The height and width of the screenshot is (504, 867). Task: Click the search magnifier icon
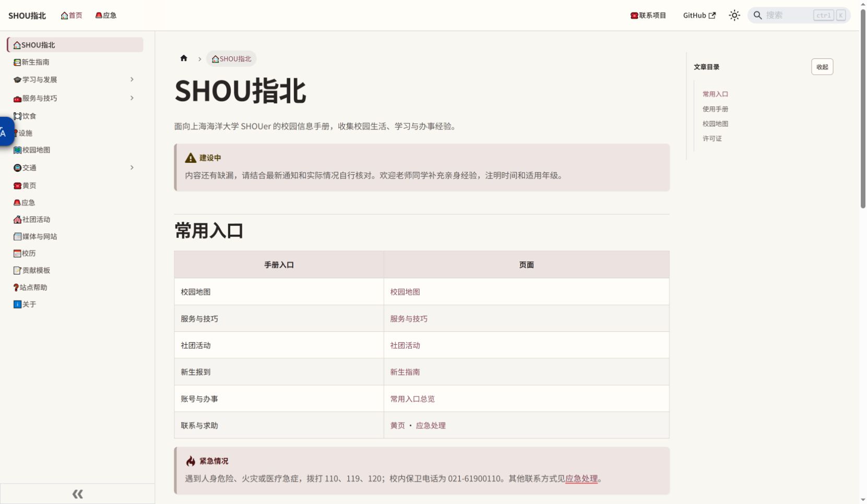[x=757, y=15]
